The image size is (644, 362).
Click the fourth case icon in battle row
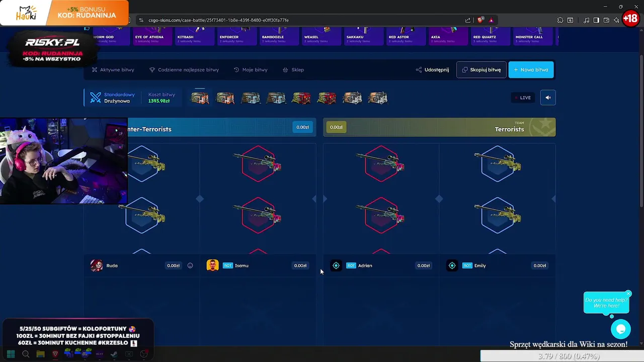pyautogui.click(x=276, y=98)
